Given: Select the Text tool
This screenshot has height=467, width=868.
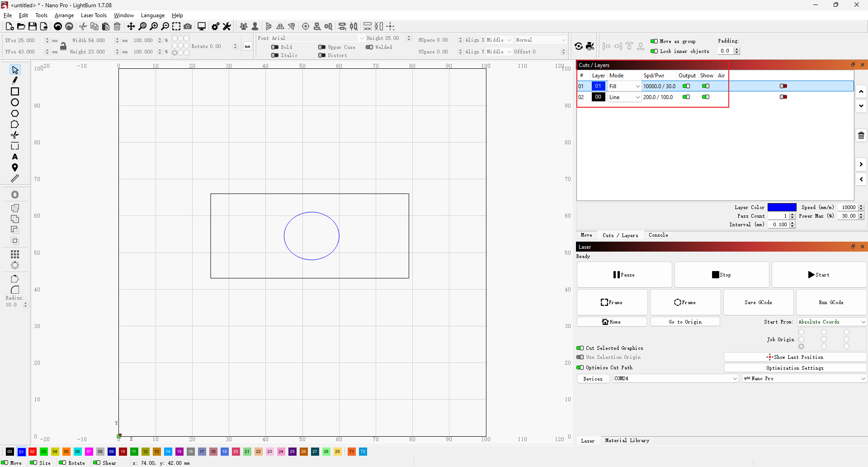Looking at the screenshot, I should 14,157.
